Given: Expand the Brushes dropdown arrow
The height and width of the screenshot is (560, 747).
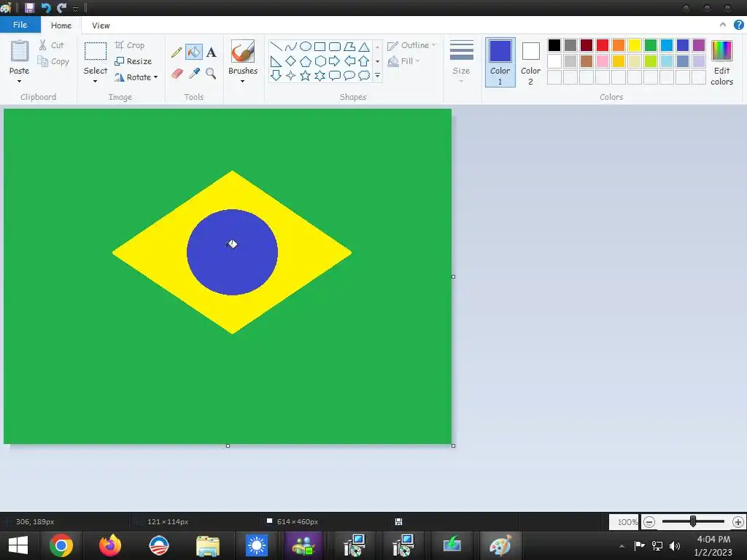Looking at the screenshot, I should pyautogui.click(x=242, y=82).
